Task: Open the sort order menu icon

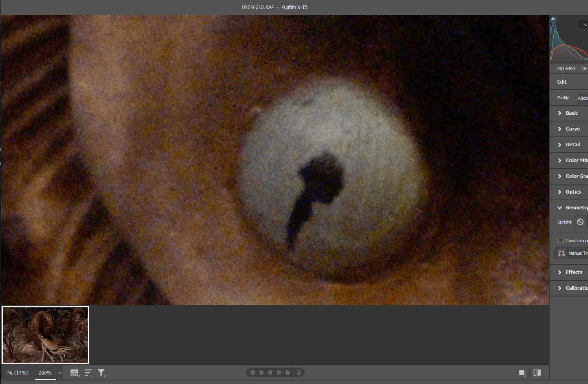Action: [88, 373]
